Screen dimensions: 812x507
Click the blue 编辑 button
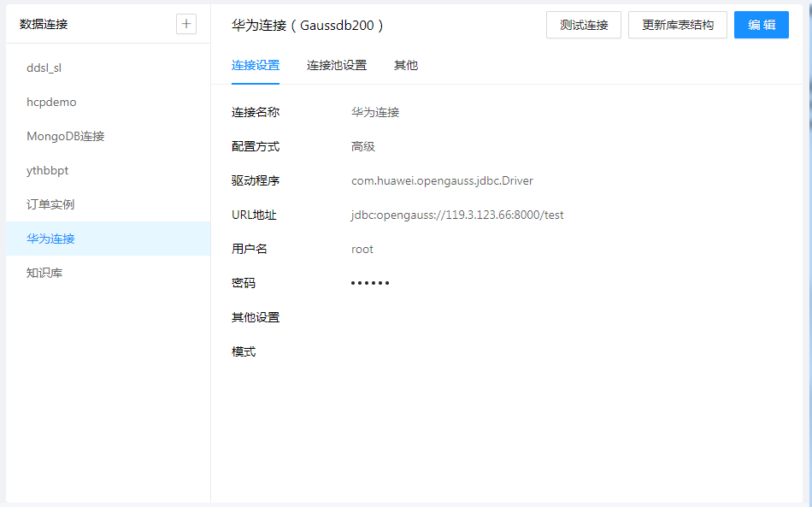[762, 25]
